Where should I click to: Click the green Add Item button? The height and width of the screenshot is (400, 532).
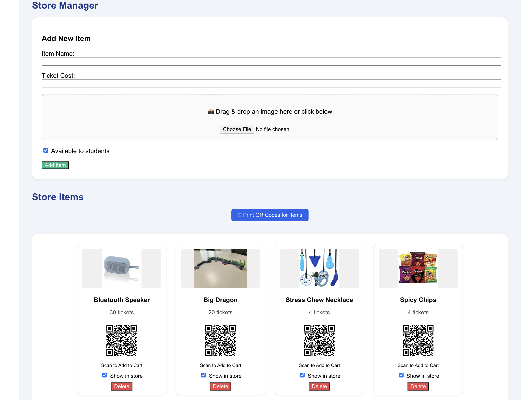coord(55,165)
